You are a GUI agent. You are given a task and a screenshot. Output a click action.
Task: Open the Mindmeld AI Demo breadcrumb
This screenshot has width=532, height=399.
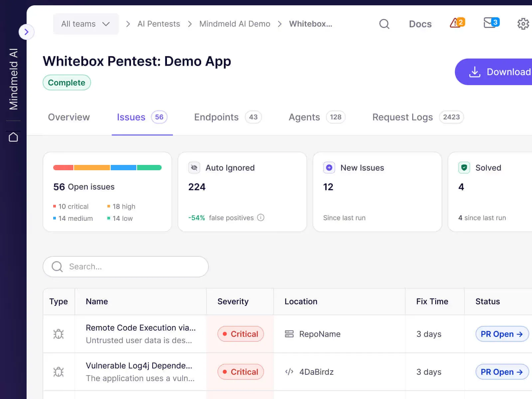point(234,24)
